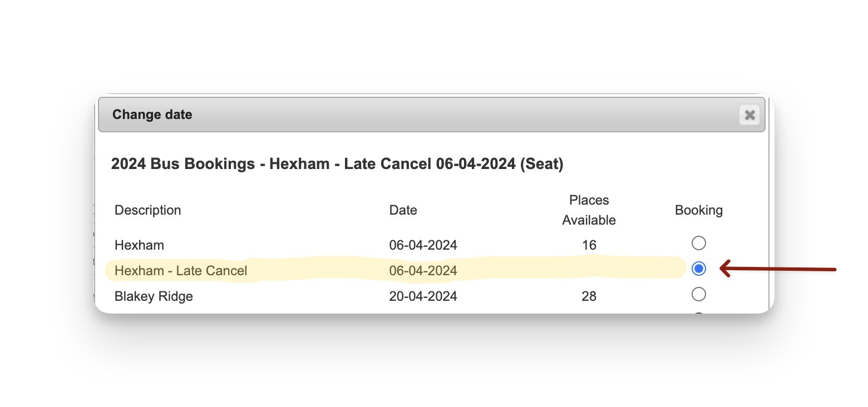Click the Blakey Ridge description text
Screen dimensions: 868x407
pos(154,296)
